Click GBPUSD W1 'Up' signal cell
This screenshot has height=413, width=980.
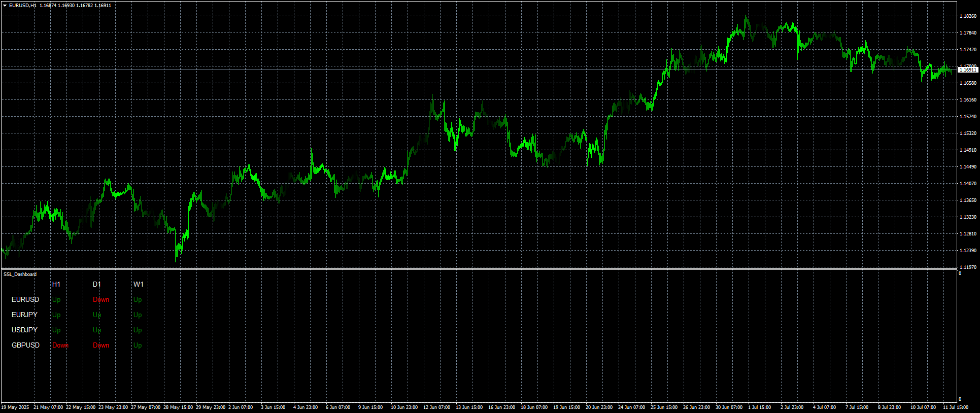138,346
